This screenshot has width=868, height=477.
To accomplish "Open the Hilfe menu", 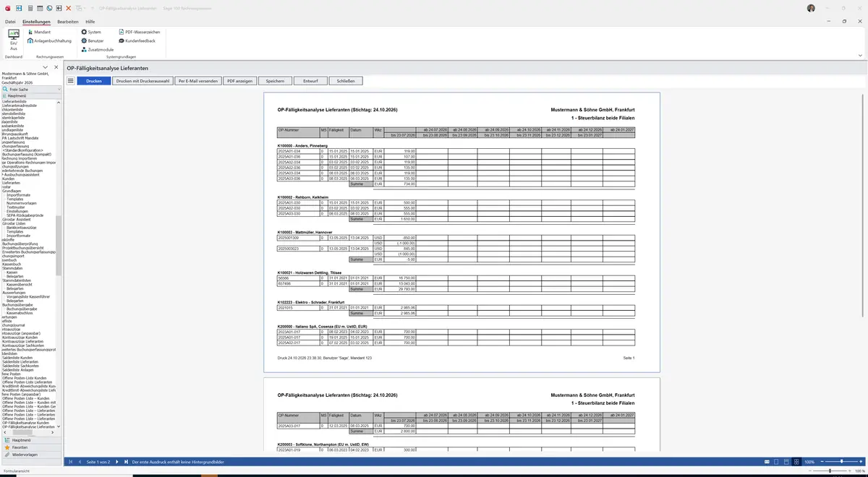I will coord(90,22).
